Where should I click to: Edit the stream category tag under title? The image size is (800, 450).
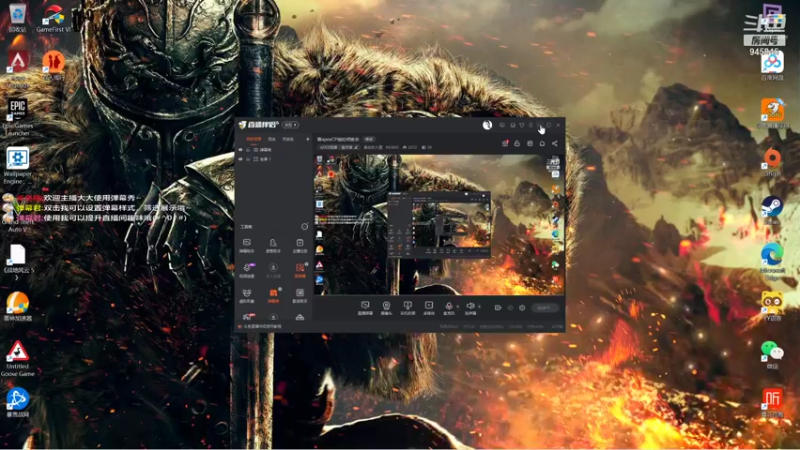[339, 147]
